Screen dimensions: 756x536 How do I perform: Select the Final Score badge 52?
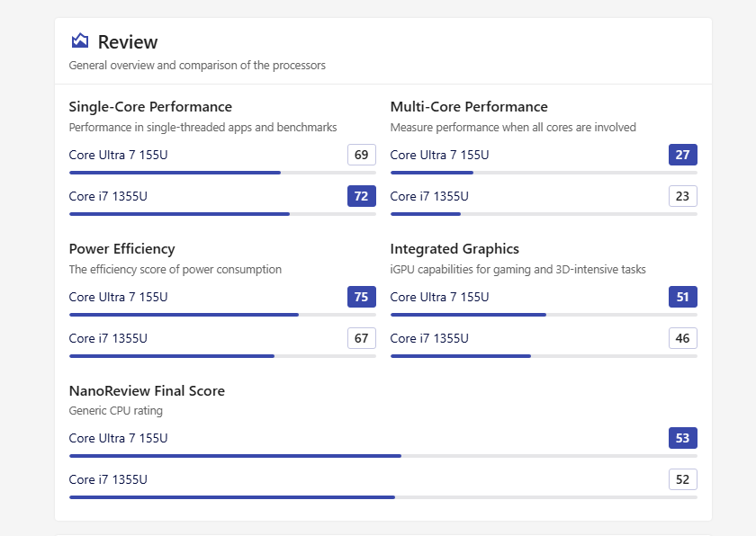[683, 479]
